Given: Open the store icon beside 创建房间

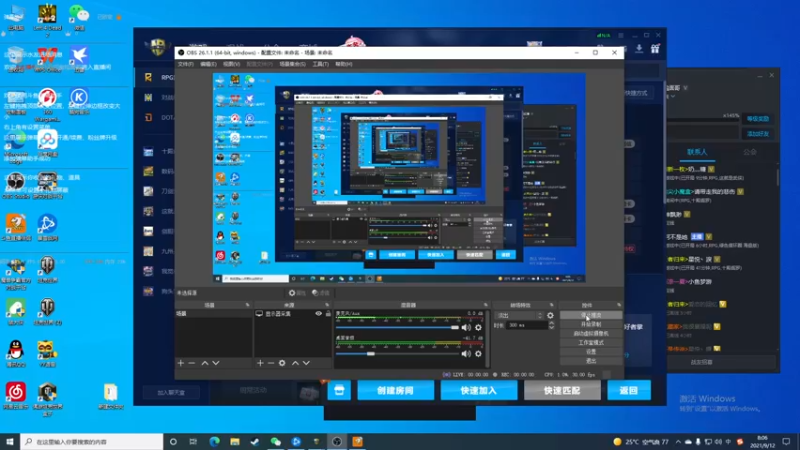Looking at the screenshot, I should [x=339, y=390].
